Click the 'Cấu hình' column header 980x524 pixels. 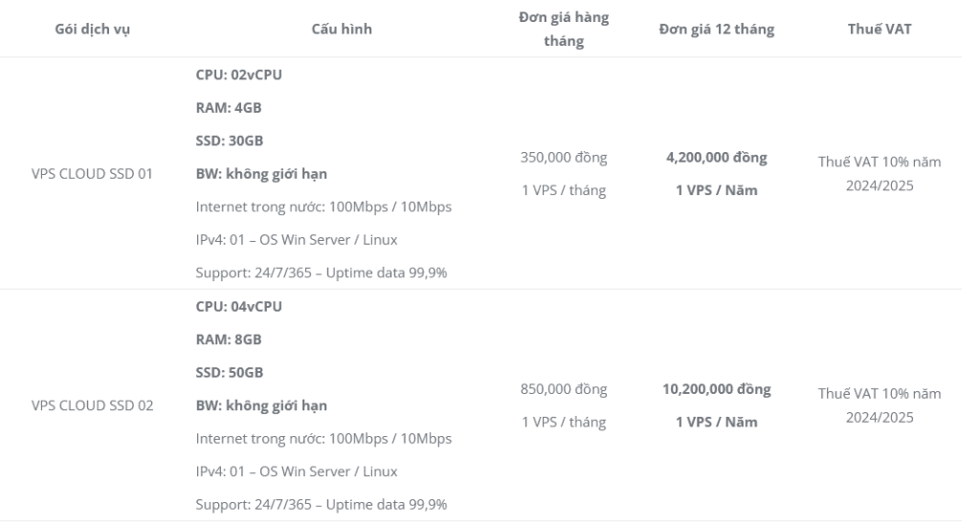342,29
